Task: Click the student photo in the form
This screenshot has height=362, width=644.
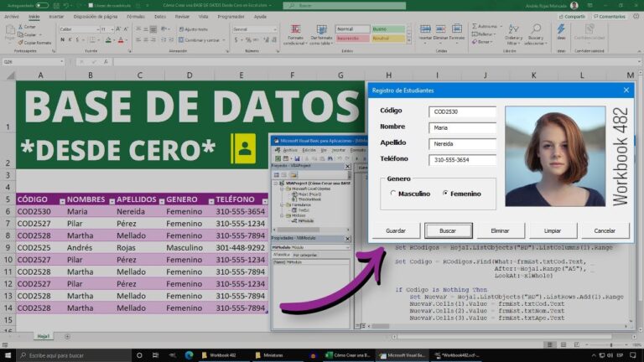Action: point(555,156)
